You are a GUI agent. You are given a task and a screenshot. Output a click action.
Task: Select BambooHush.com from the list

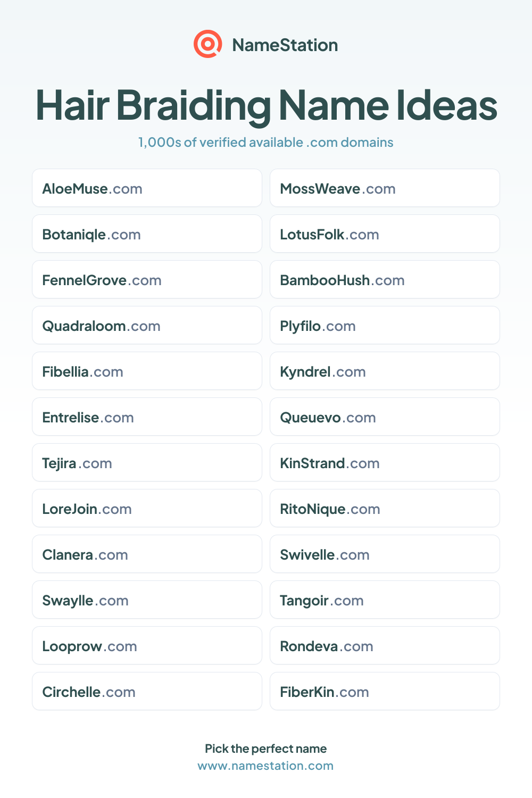click(x=385, y=279)
